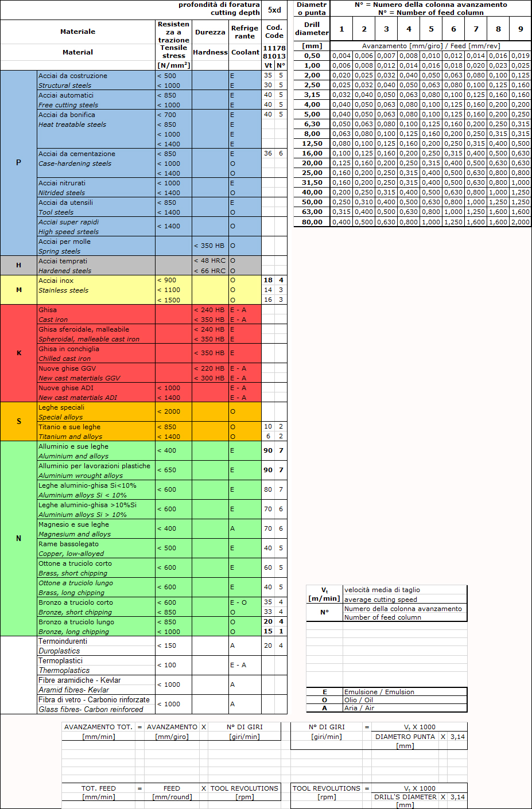Click the 'DIAMETRO PUNTA' formula cell
This screenshot has height=809, width=532.
tap(405, 737)
